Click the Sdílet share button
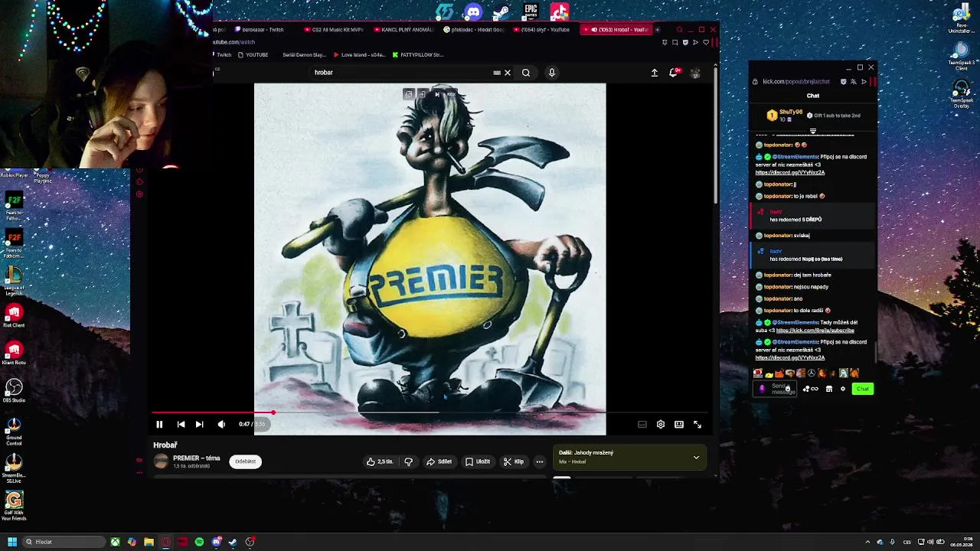This screenshot has width=980, height=551. pyautogui.click(x=439, y=461)
